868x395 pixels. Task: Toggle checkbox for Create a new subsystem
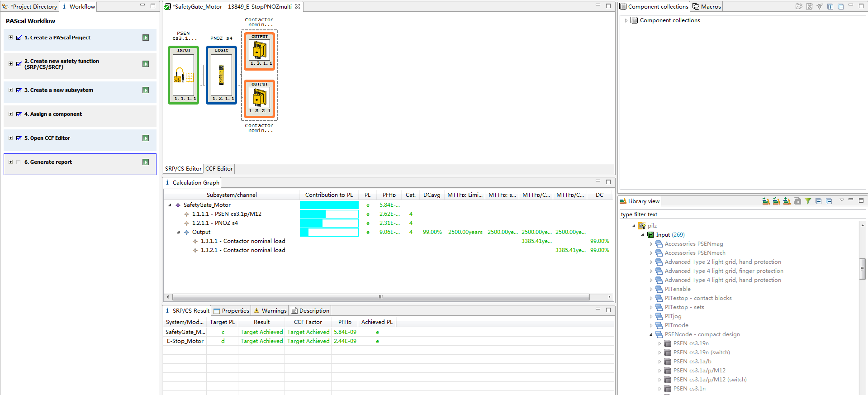pyautogui.click(x=19, y=90)
